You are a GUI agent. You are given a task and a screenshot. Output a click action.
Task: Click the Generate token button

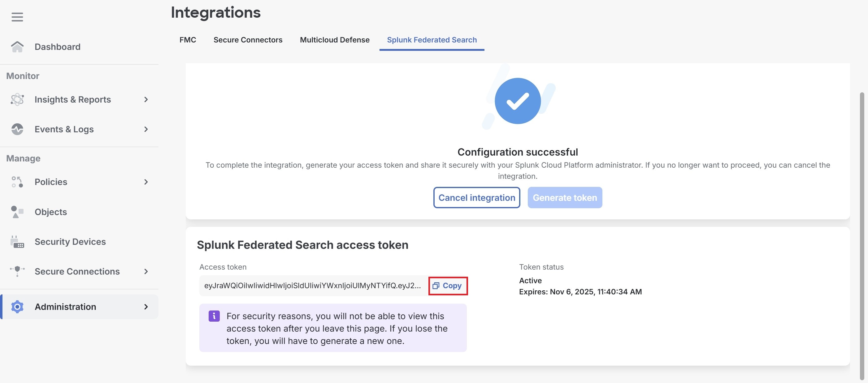565,197
